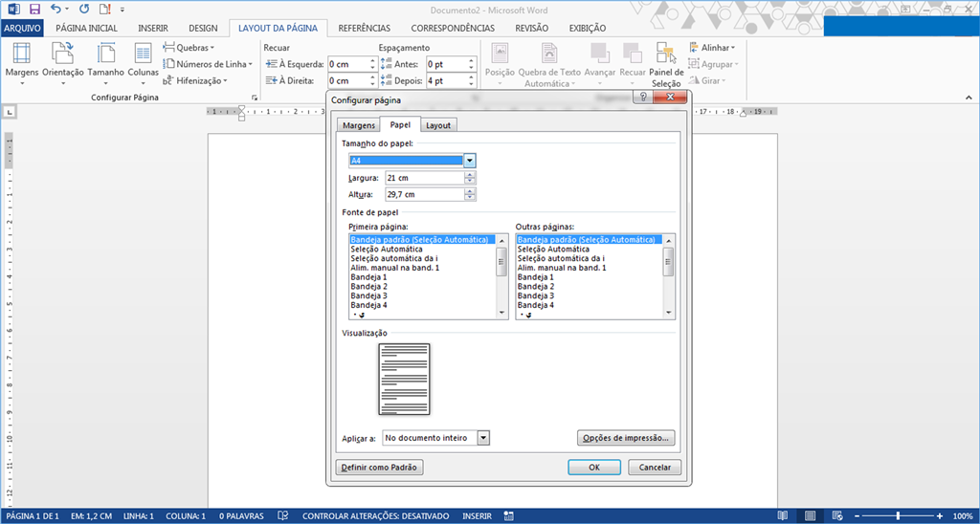Click the zoom slider handle
Screen dimensions: 980x524
898,516
